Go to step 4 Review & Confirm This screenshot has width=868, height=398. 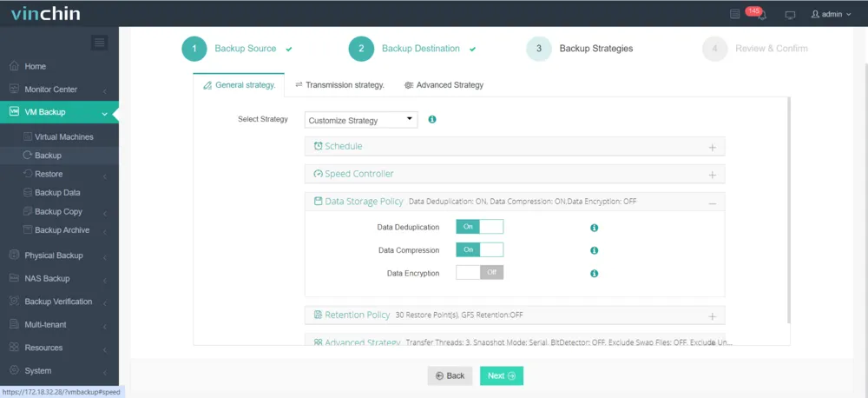coord(754,49)
